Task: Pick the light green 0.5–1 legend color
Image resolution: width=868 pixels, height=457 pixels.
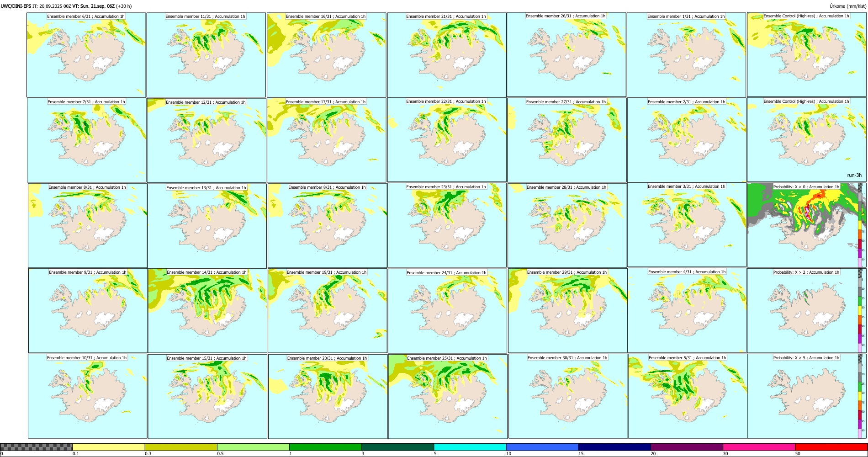Action: (x=253, y=447)
